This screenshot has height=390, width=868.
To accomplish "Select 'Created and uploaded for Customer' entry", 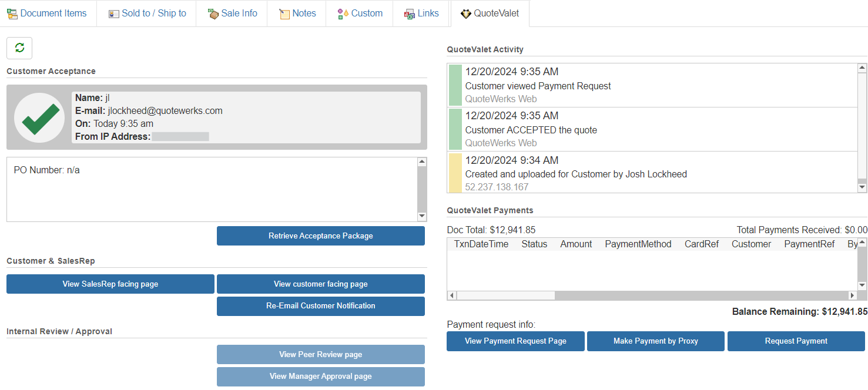I will pos(652,172).
